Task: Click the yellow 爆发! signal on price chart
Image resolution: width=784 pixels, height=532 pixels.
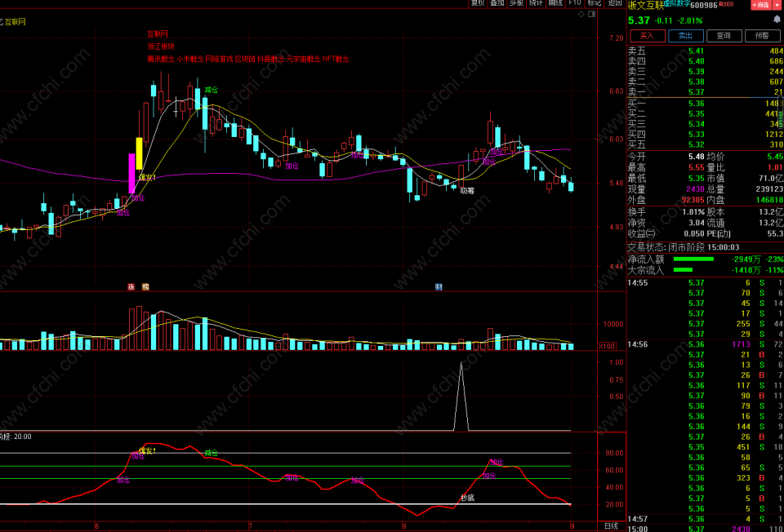Action: point(148,177)
